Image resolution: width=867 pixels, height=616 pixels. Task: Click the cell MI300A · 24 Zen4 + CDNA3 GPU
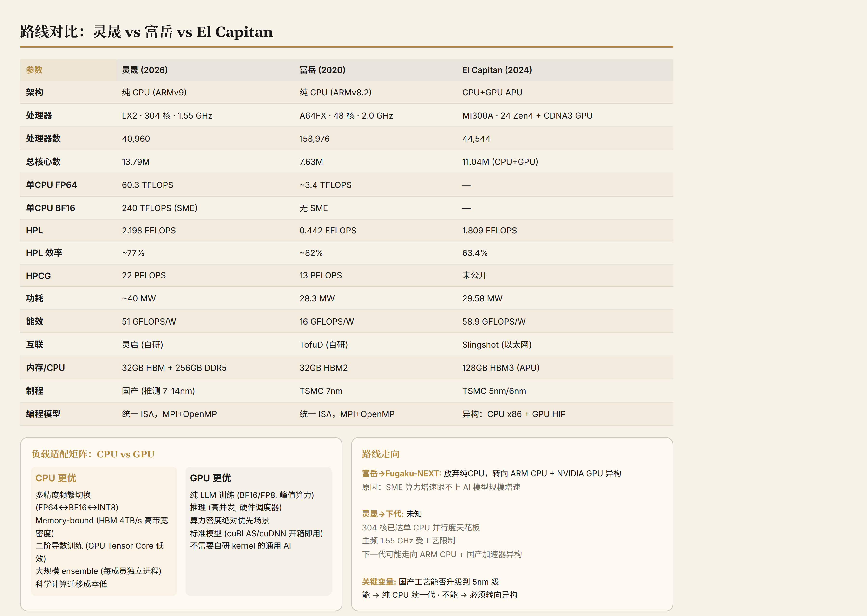tap(527, 116)
